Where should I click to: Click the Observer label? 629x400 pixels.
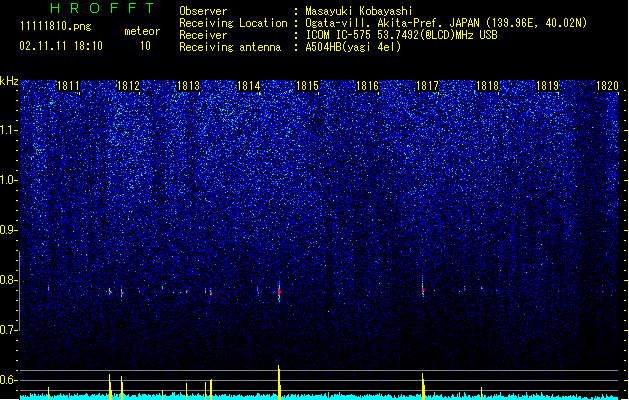(x=203, y=11)
